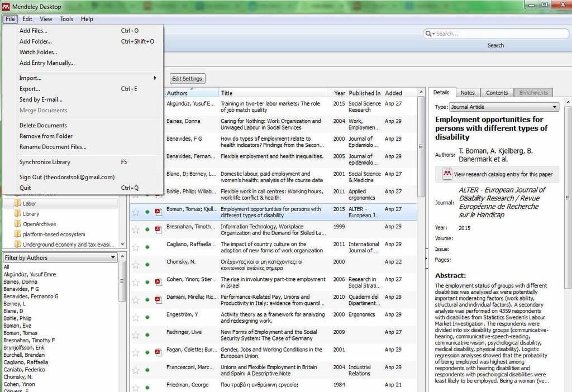
Task: Sort documents by the Authors column
Action: 191,93
